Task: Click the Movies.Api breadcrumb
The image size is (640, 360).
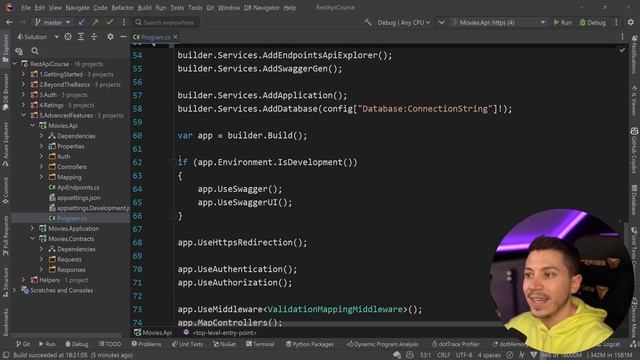Action: [153, 333]
